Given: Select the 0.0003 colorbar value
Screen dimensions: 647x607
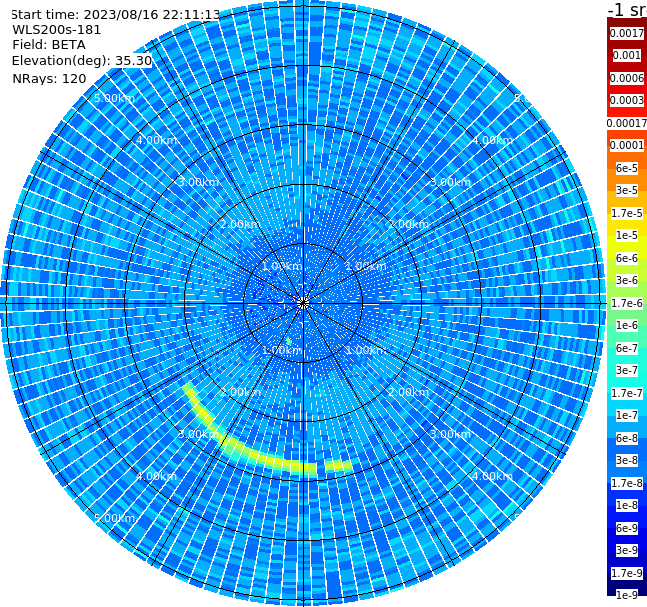Looking at the screenshot, I should coord(627,100).
